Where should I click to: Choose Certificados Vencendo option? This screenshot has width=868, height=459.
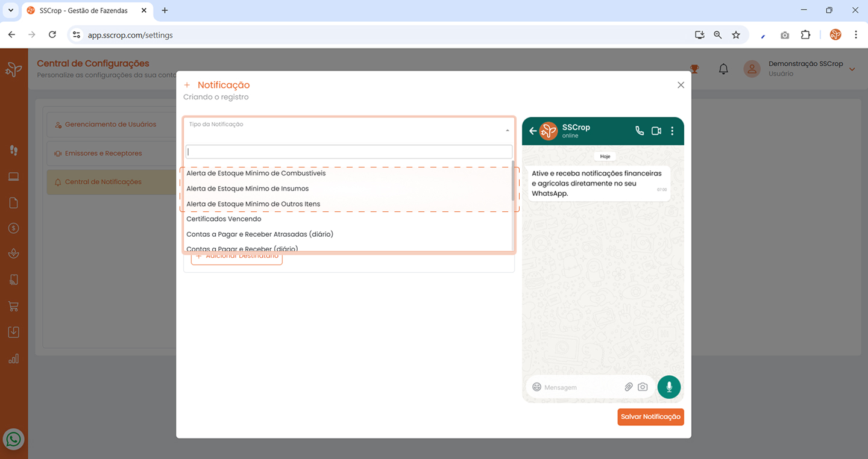click(224, 219)
